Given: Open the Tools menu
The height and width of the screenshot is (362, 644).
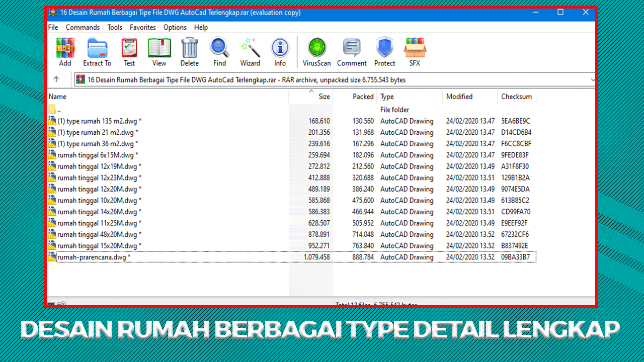Looking at the screenshot, I should coord(115,28).
